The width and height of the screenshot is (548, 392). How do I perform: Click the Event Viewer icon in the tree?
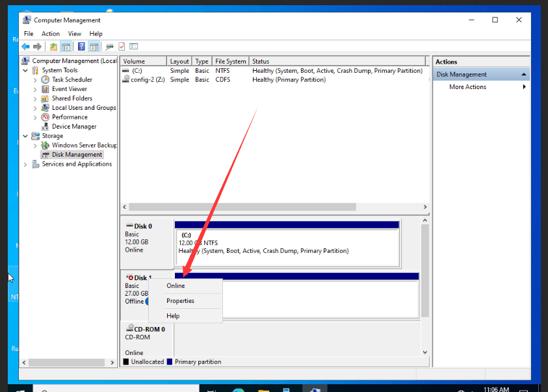[x=45, y=89]
